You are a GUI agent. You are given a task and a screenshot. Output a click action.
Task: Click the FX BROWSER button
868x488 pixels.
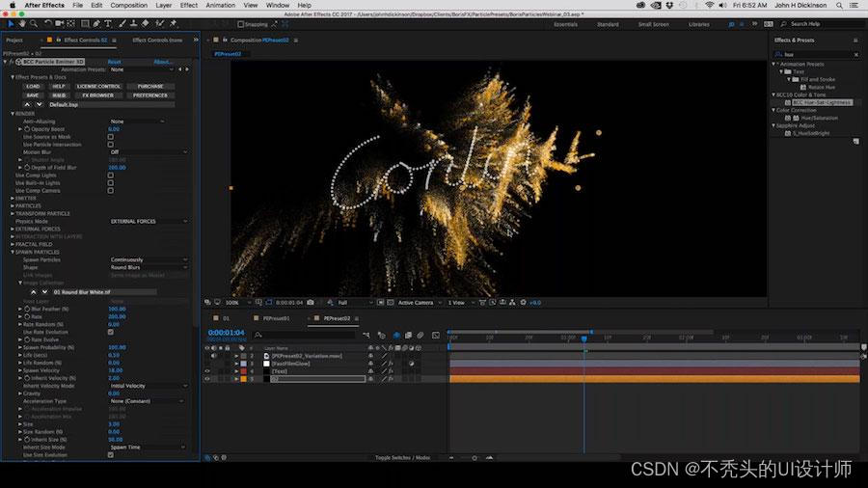[98, 95]
